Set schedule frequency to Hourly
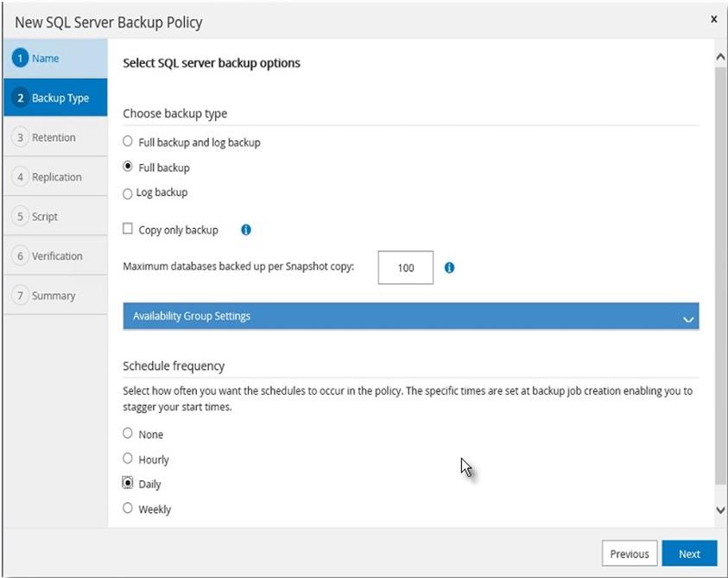 click(x=128, y=458)
